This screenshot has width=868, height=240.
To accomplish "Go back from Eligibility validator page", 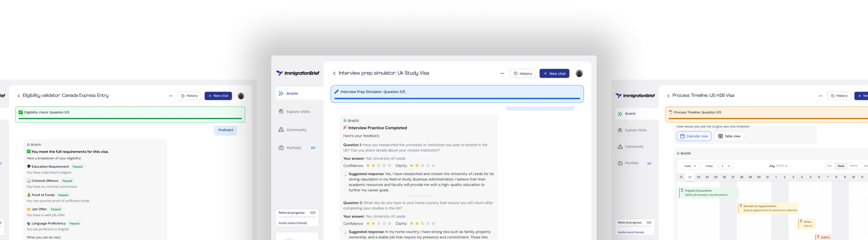I will [x=19, y=96].
